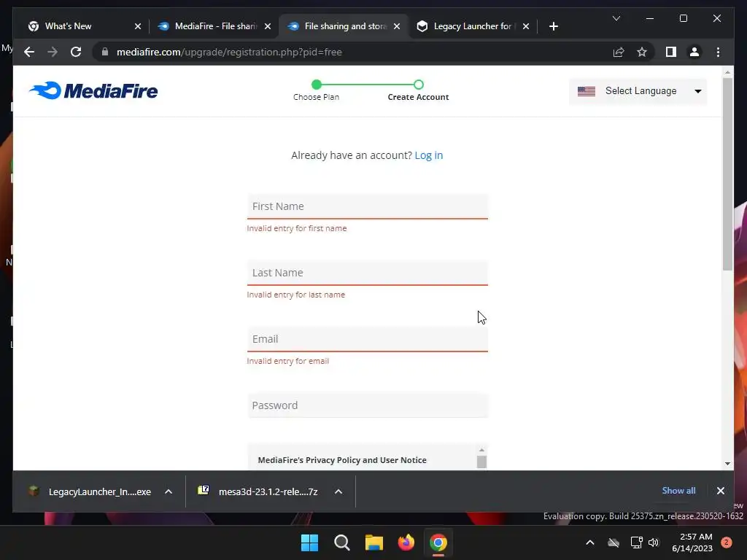Share this page from address bar

tap(619, 52)
